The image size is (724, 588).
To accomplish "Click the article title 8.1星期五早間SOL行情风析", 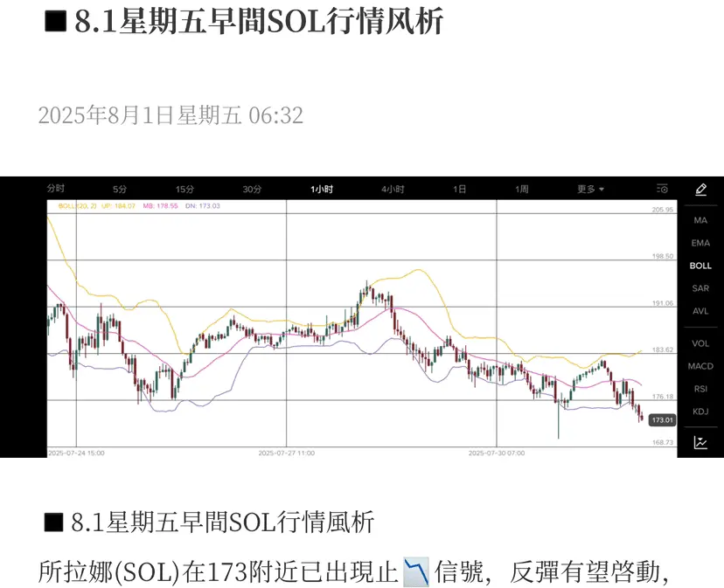I will (x=244, y=21).
